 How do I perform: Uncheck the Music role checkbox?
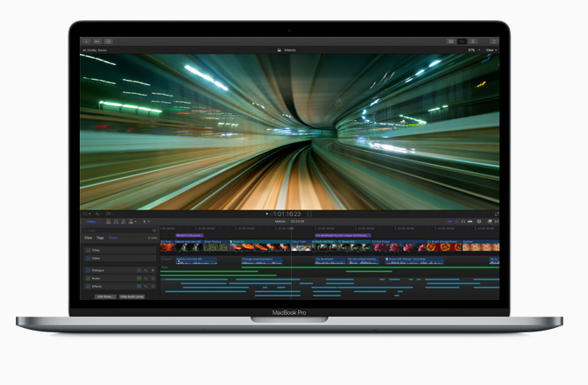pyautogui.click(x=88, y=278)
